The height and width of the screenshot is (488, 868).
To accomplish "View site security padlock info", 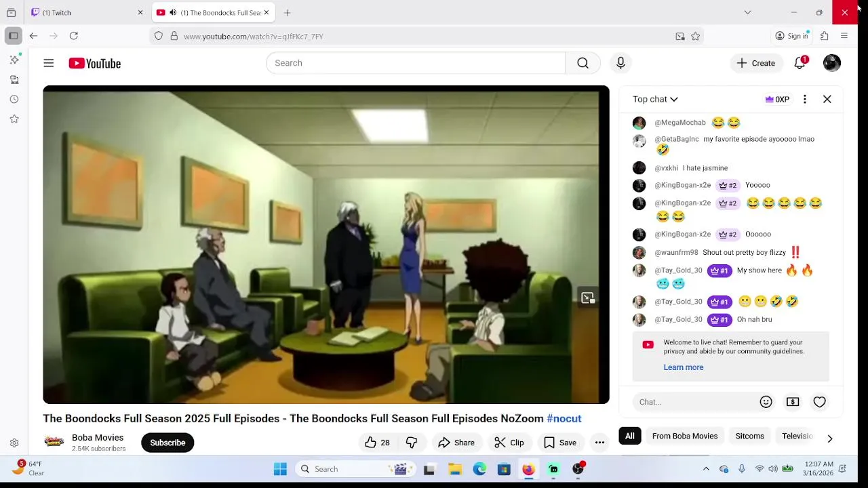I will [174, 36].
